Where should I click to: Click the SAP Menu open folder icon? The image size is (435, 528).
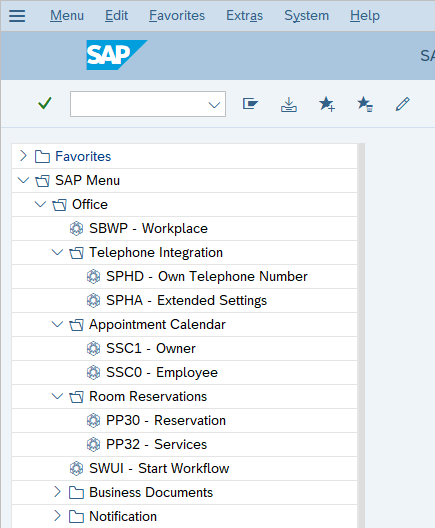(43, 181)
